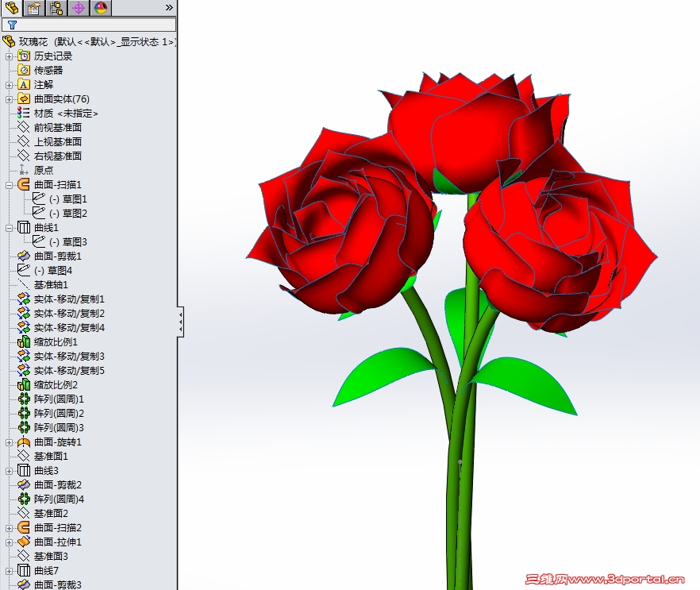Click the 注解 annotations icon
The height and width of the screenshot is (590, 700).
pos(24,85)
